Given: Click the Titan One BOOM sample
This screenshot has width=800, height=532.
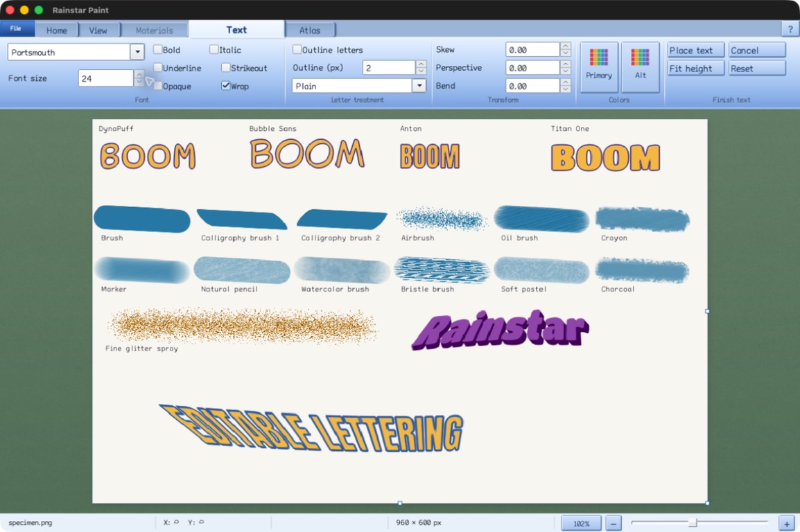Looking at the screenshot, I should (606, 157).
